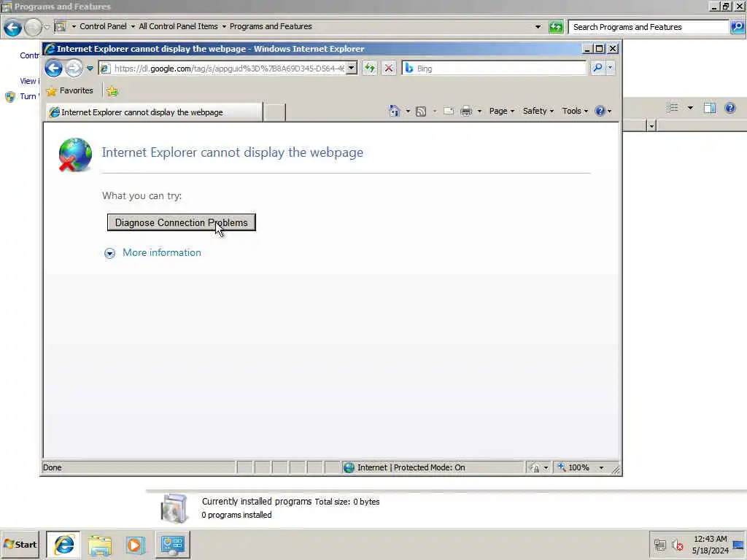The image size is (747, 560).
Task: Click Internet Explorer taskbar icon
Action: pyautogui.click(x=63, y=544)
